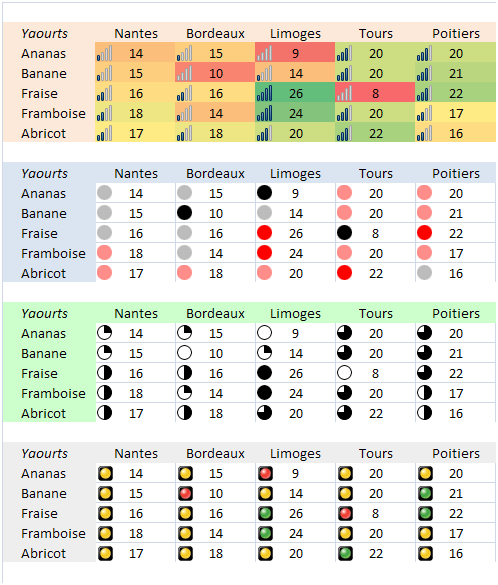Select the Framboise row label in the grey table

pyautogui.click(x=53, y=534)
